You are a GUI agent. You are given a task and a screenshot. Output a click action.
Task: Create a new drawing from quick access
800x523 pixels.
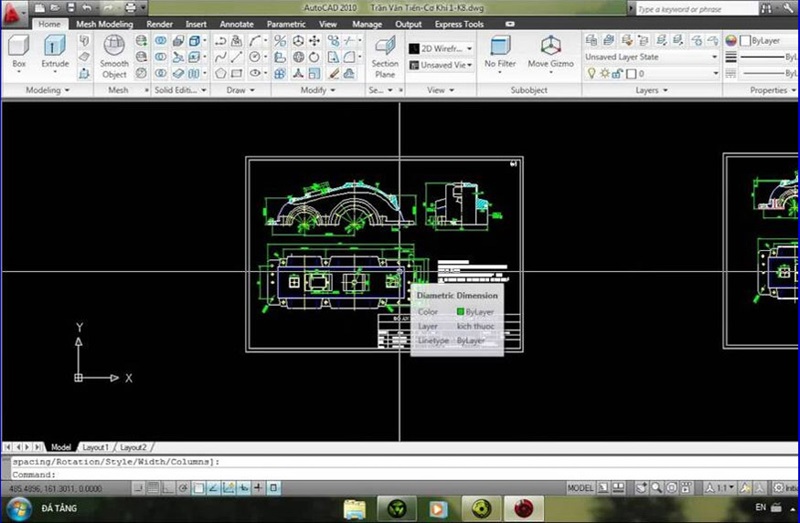[39, 8]
